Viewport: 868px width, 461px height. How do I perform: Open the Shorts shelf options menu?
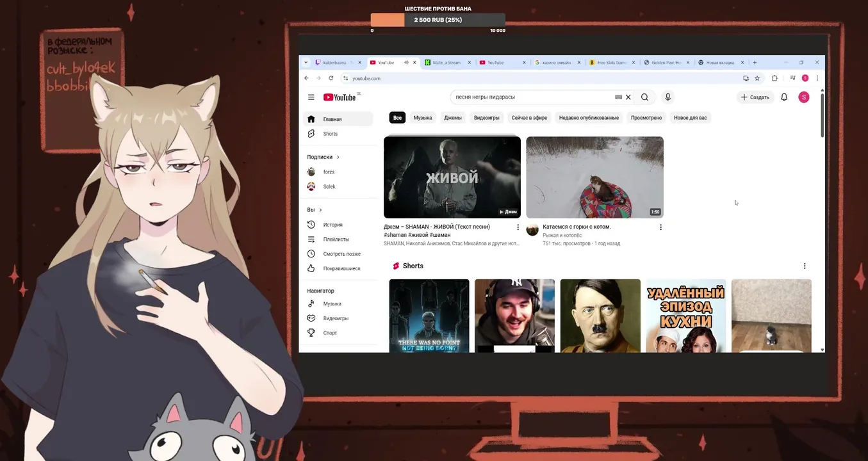805,266
